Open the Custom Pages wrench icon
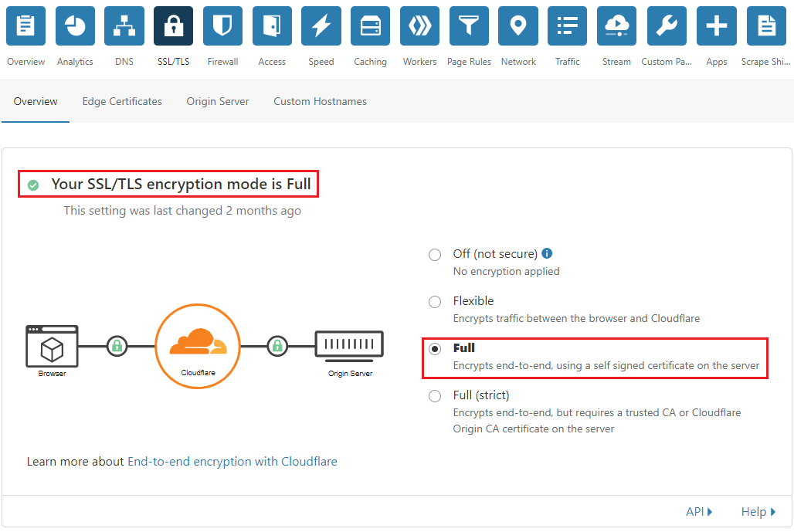Image resolution: width=794 pixels, height=532 pixels. tap(667, 25)
